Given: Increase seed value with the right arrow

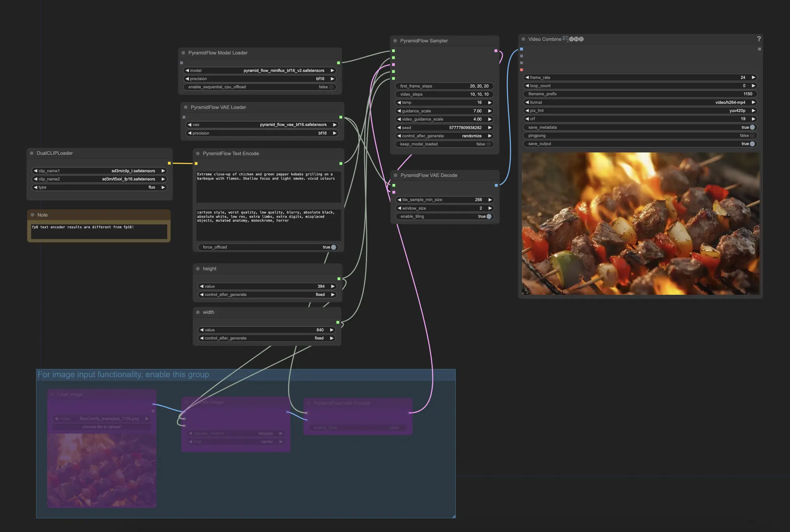Looking at the screenshot, I should coord(490,128).
